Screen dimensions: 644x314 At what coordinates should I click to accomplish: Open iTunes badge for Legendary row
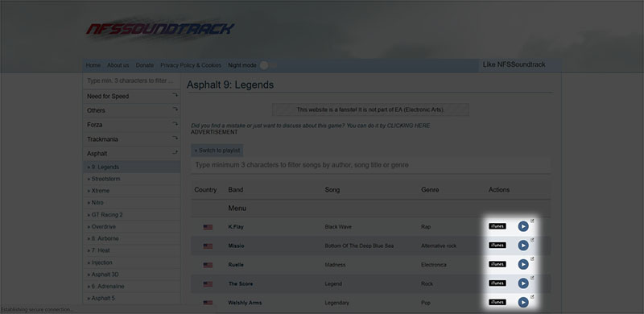pyautogui.click(x=497, y=303)
